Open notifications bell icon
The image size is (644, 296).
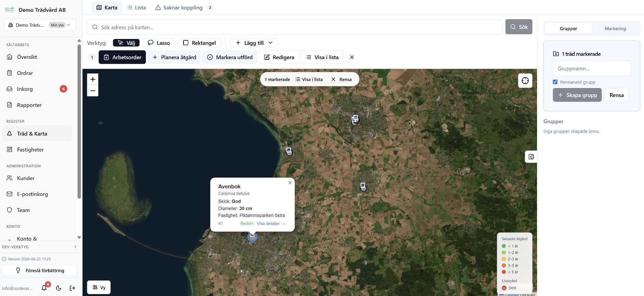[44, 288]
